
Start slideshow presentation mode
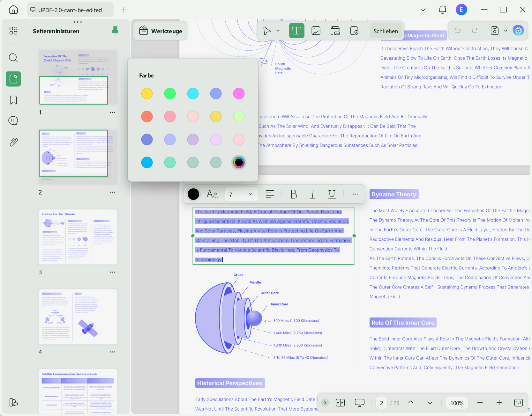click(x=360, y=403)
